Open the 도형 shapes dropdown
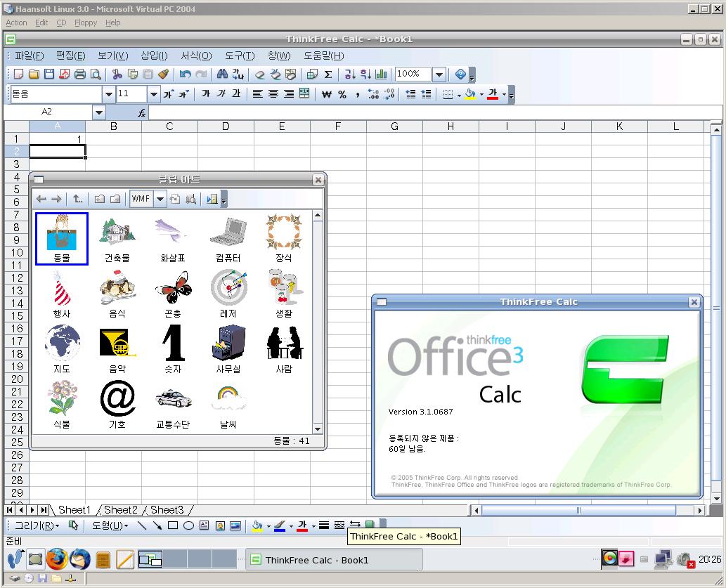The height and width of the screenshot is (588, 726). [x=110, y=525]
